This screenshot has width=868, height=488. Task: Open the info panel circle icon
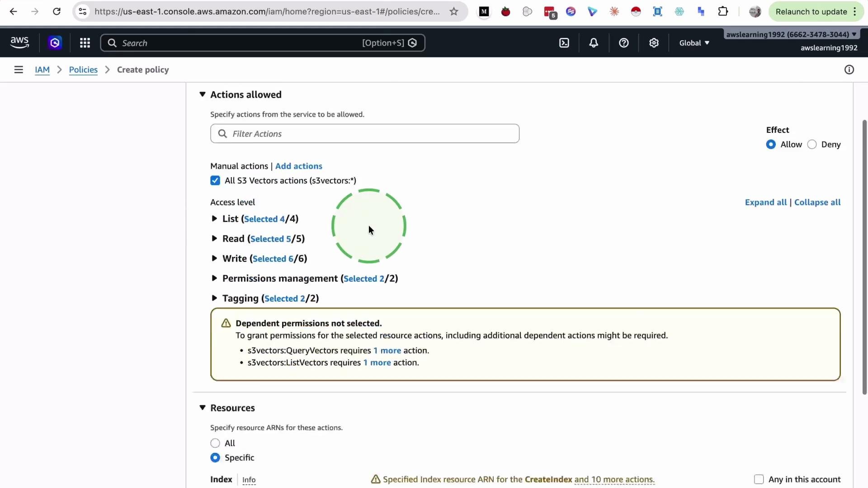[x=849, y=70]
